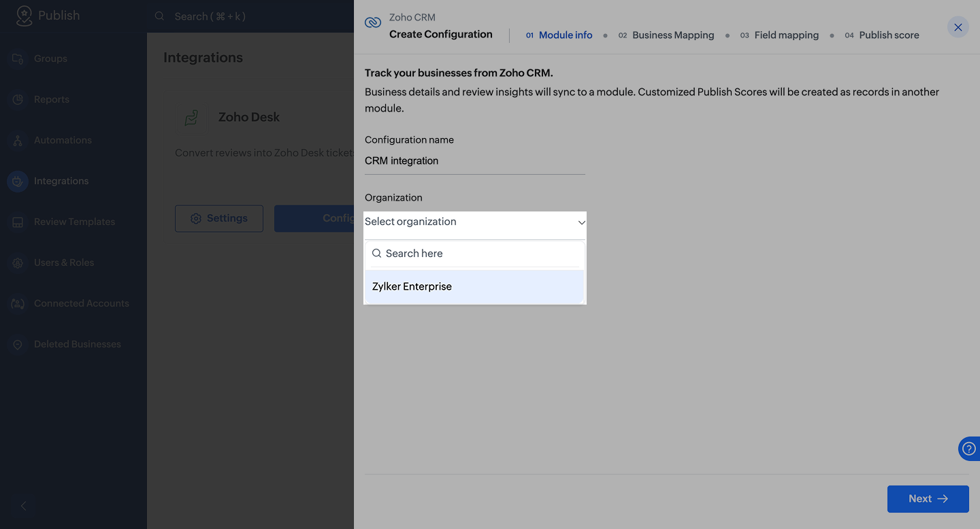The image size is (980, 529).
Task: Go to the Business Mapping step
Action: 672,35
